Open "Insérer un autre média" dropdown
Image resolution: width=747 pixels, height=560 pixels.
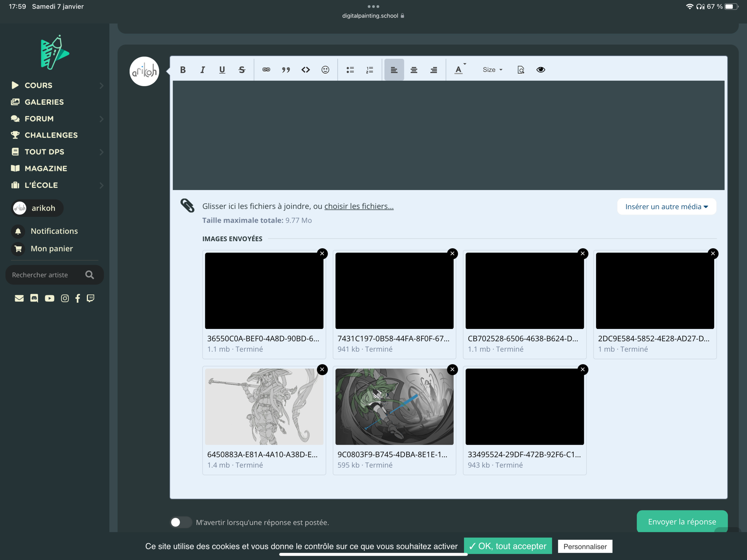666,207
